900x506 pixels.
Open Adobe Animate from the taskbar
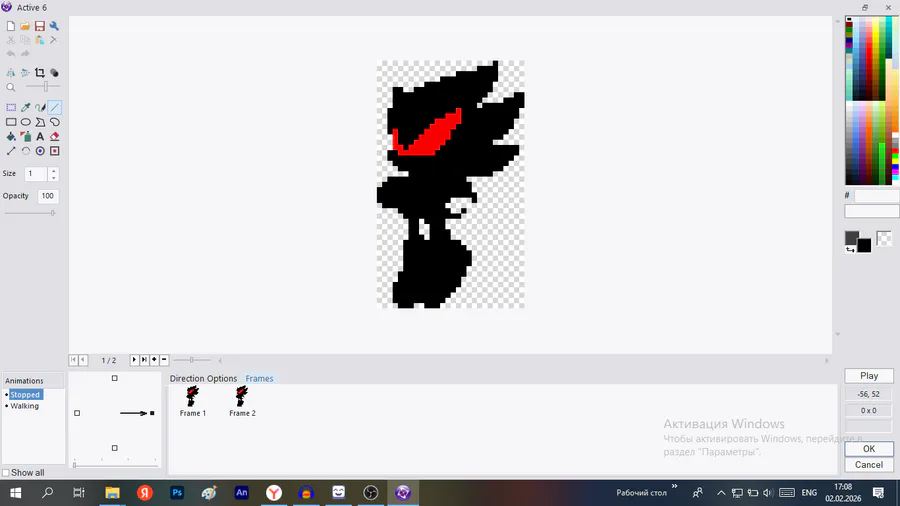(242, 493)
